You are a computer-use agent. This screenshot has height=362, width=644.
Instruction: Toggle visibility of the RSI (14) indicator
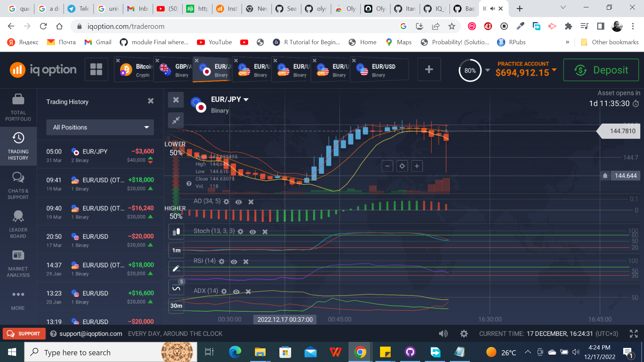pos(234,261)
